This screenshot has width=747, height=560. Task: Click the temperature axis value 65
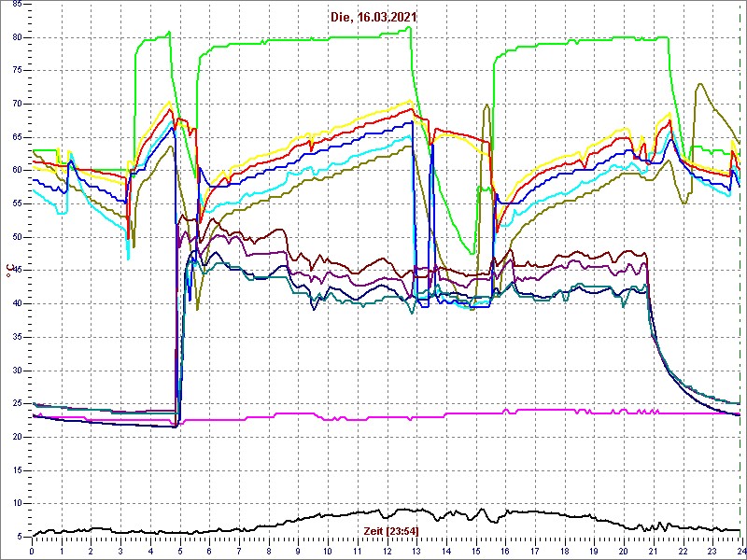17,137
